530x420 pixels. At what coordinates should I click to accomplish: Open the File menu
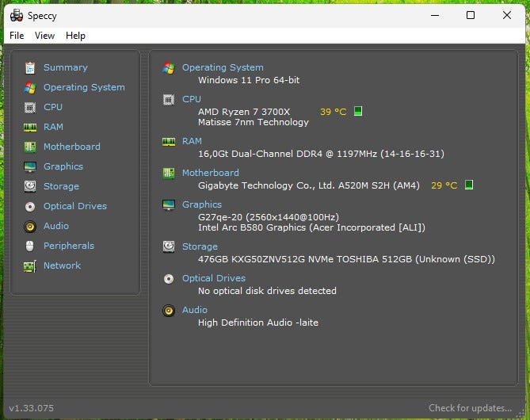pyautogui.click(x=17, y=36)
